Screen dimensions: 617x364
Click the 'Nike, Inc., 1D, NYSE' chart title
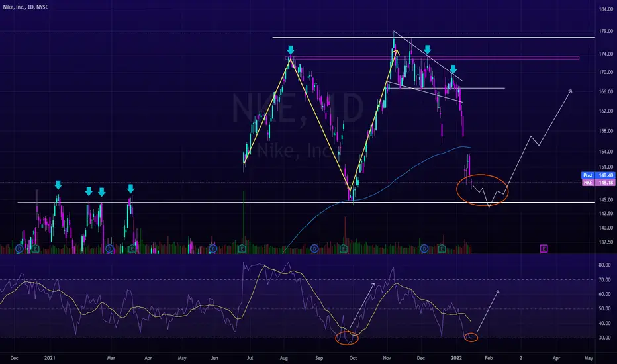point(26,7)
